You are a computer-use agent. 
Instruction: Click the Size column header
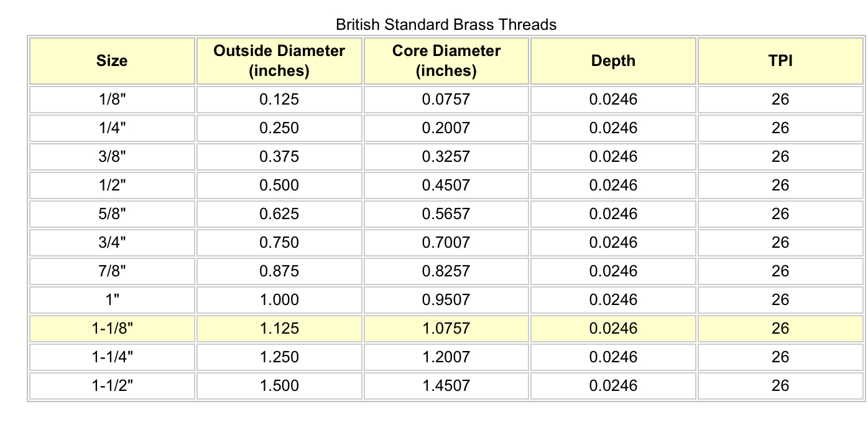click(x=112, y=60)
